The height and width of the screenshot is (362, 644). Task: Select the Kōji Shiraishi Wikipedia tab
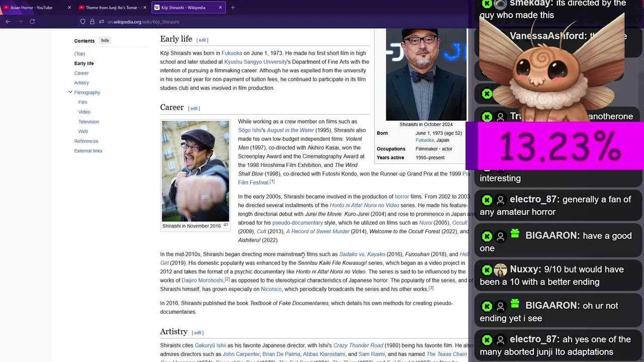pos(188,8)
